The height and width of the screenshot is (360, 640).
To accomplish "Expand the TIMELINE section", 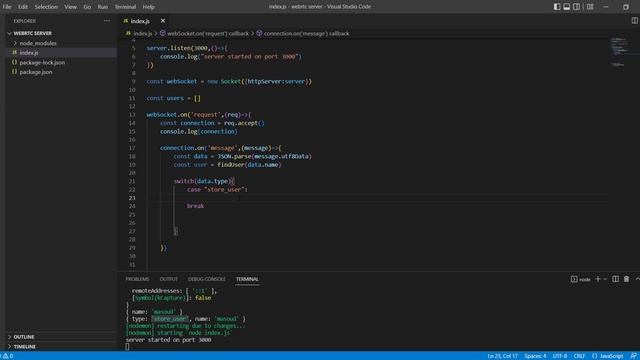I will coord(24,347).
